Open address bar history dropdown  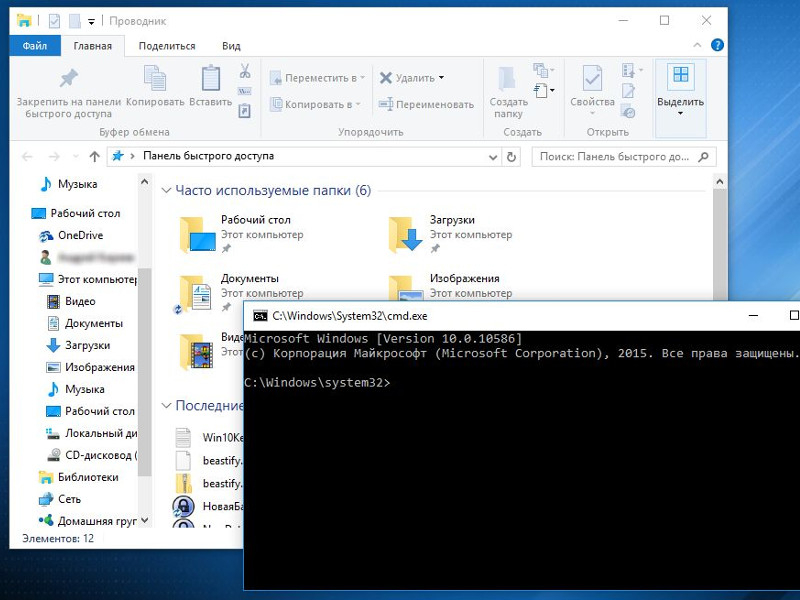(x=493, y=157)
